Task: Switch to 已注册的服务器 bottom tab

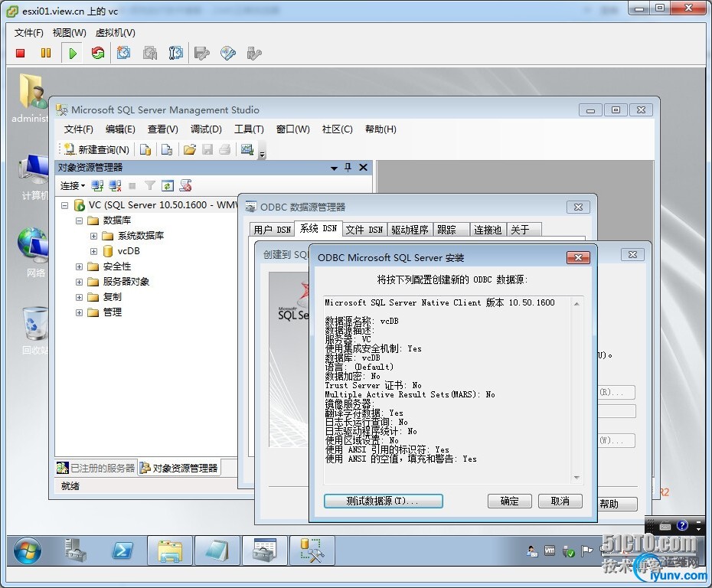Action: [96, 468]
